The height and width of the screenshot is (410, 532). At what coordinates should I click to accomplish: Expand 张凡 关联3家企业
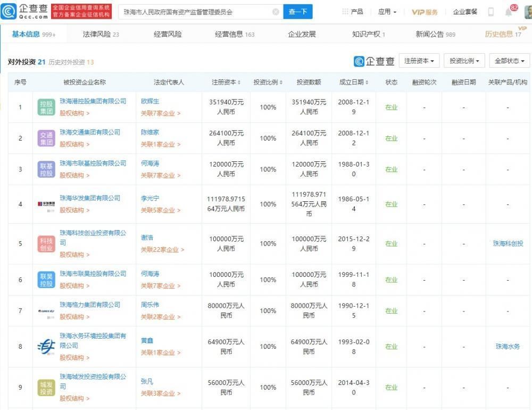(x=161, y=393)
